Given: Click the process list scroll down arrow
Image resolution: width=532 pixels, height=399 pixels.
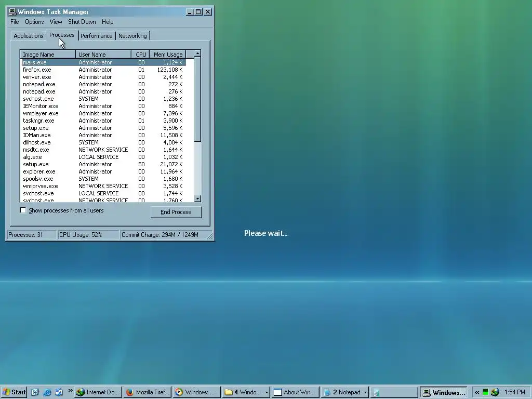Looking at the screenshot, I should pos(198,198).
